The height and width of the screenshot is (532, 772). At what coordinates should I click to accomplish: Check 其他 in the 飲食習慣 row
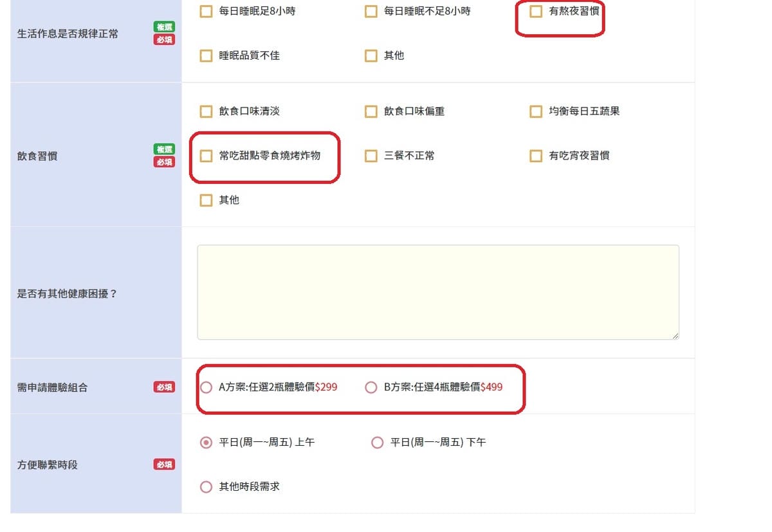[206, 200]
